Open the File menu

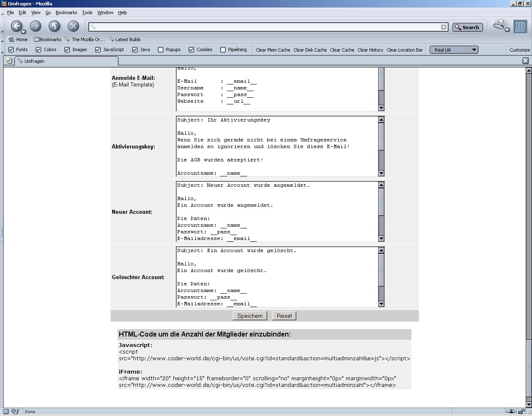coord(10,12)
